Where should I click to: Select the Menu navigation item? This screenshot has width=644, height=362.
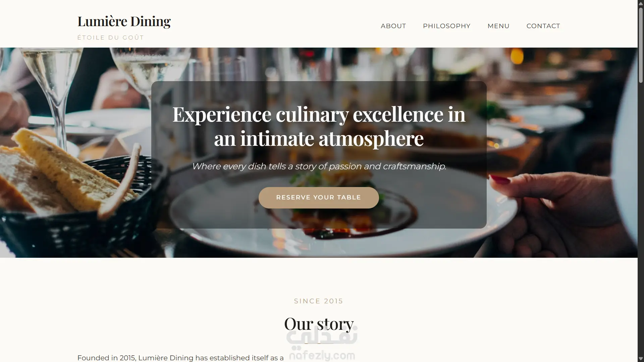(498, 26)
